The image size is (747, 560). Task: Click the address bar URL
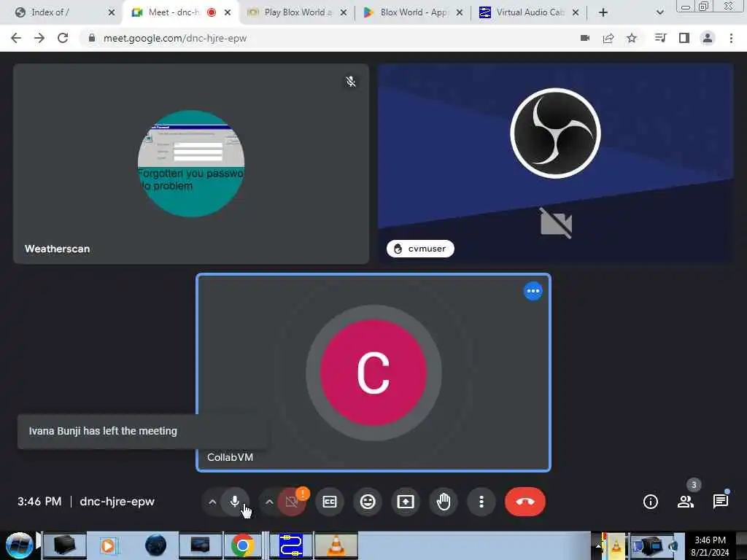[175, 38]
